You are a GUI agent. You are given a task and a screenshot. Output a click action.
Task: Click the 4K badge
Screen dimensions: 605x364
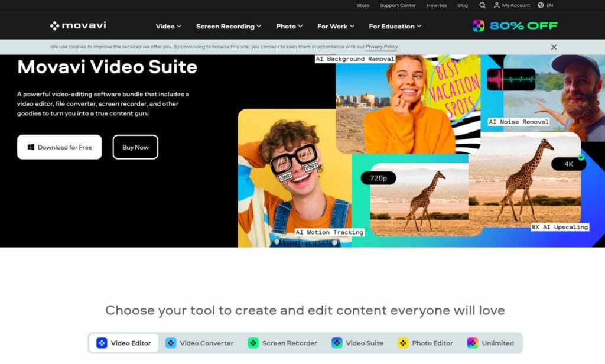(x=568, y=164)
